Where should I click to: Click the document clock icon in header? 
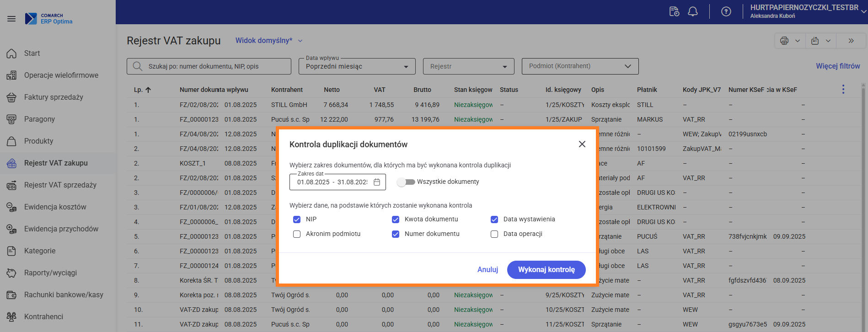(x=674, y=11)
